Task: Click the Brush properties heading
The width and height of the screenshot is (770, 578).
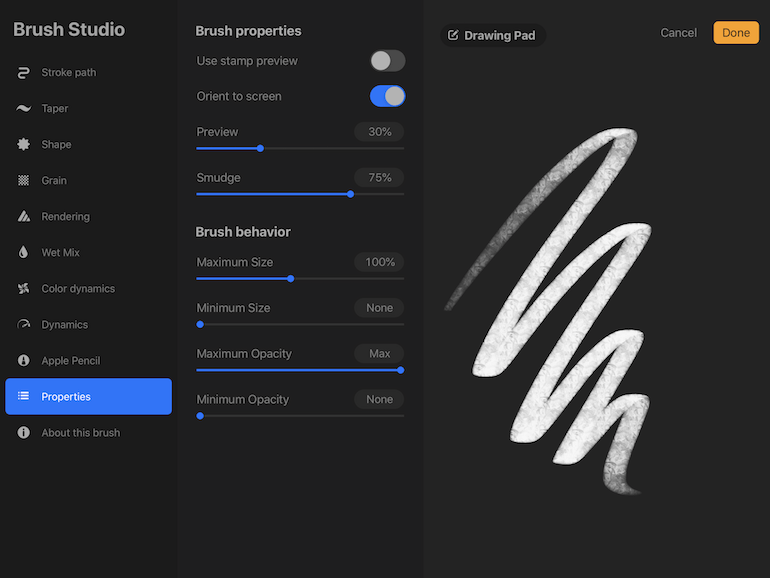Action: [x=248, y=31]
